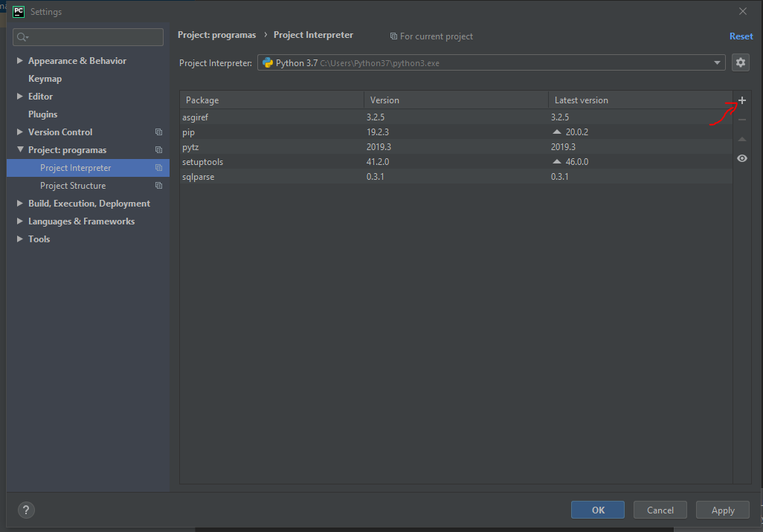Screen dimensions: 763x532
Task: Sort by the Package column header
Action: point(271,100)
